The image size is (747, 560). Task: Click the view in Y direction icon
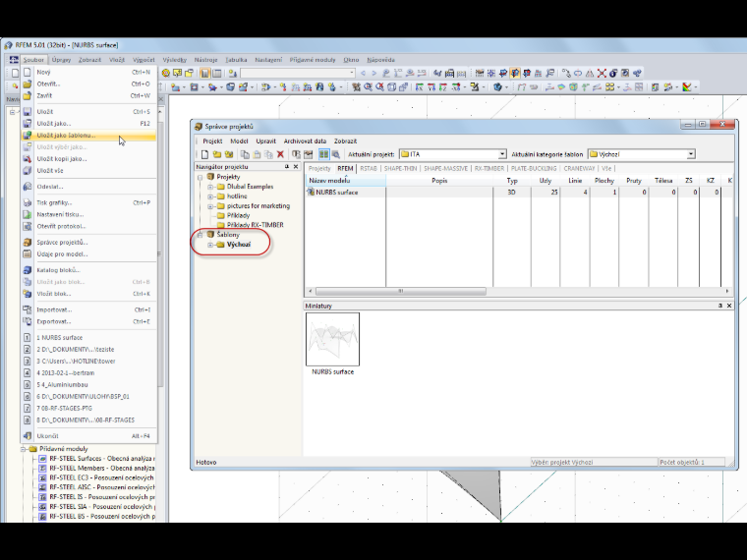431,86
